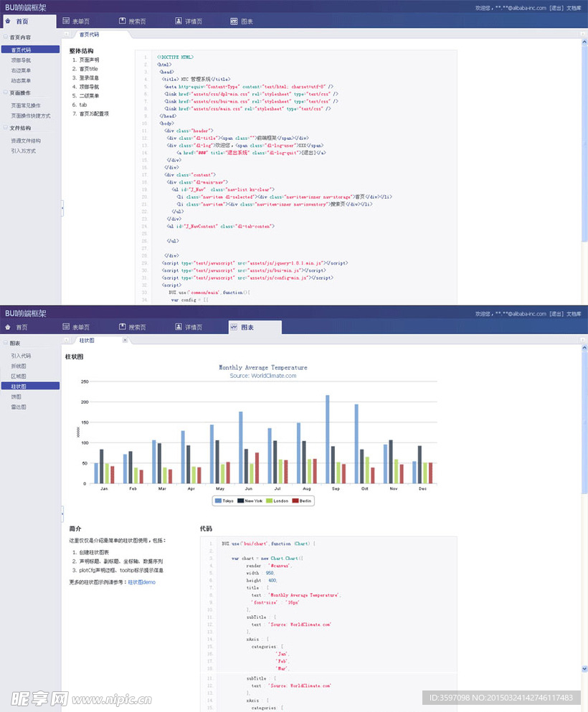588x712 pixels.
Task: Open 右边菜单 in the sidebar menu
Action: pyautogui.click(x=21, y=70)
